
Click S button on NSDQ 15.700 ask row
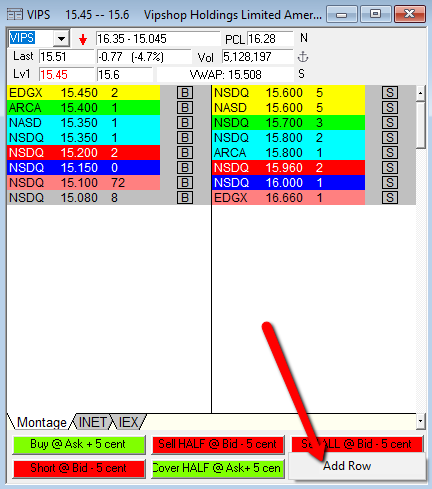pos(390,123)
